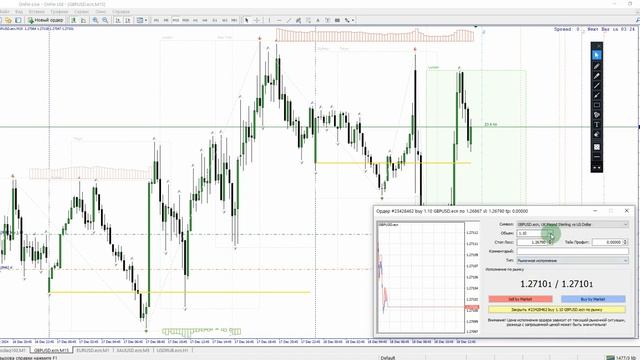Select the text label tool in the top toolbar

tap(318, 20)
